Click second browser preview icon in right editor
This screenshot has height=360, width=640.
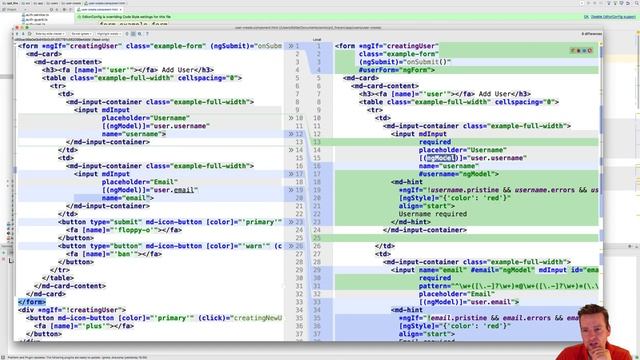point(578,51)
